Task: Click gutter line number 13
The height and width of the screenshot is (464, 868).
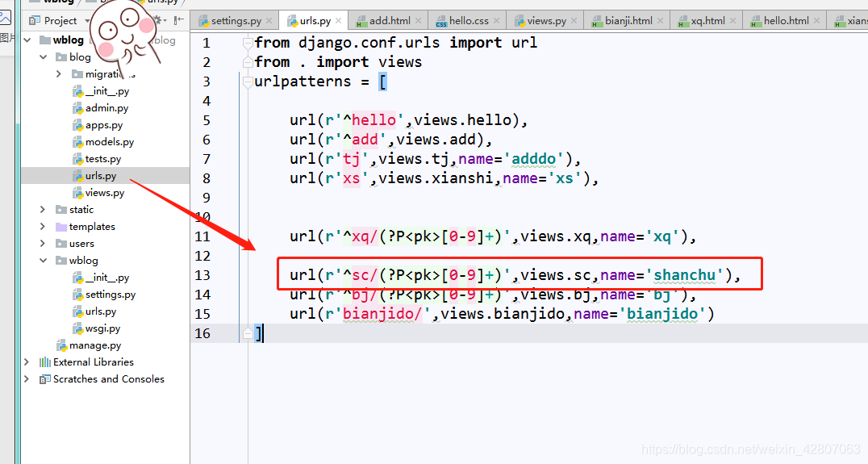Action: [x=202, y=275]
